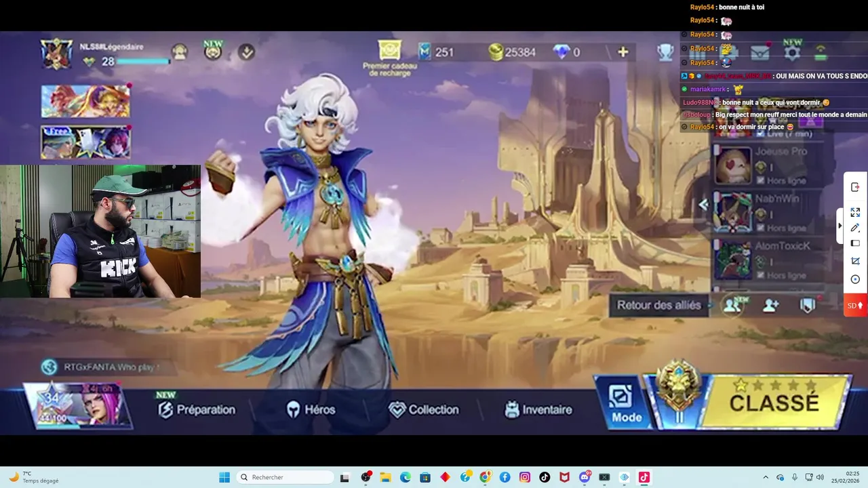Start recording with the circle record icon
Screen dimensions: 868x488
tap(855, 279)
